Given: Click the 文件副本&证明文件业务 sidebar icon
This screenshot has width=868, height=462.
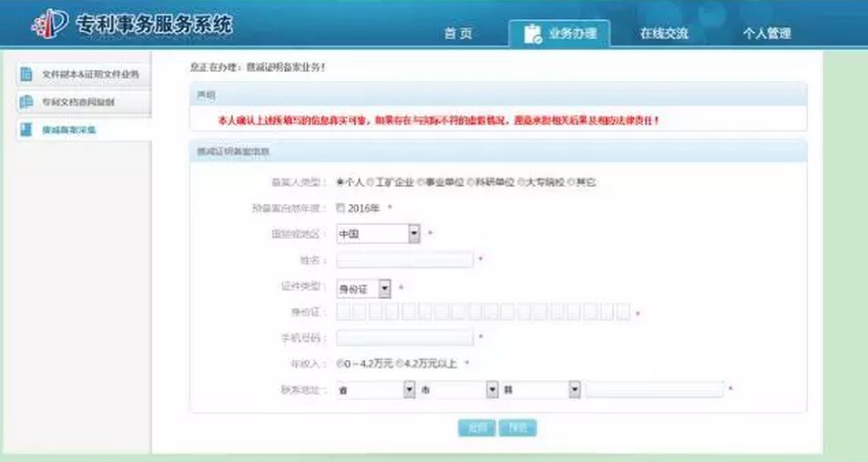Looking at the screenshot, I should coord(26,74).
